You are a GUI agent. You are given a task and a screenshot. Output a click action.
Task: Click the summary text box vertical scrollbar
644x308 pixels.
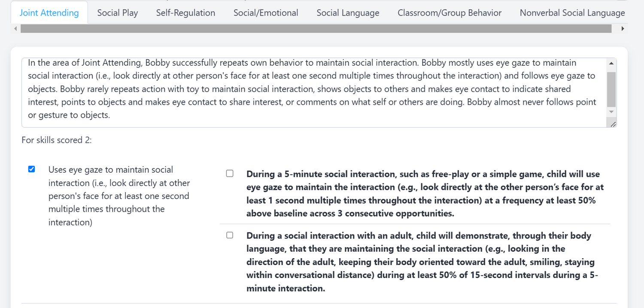pos(611,89)
